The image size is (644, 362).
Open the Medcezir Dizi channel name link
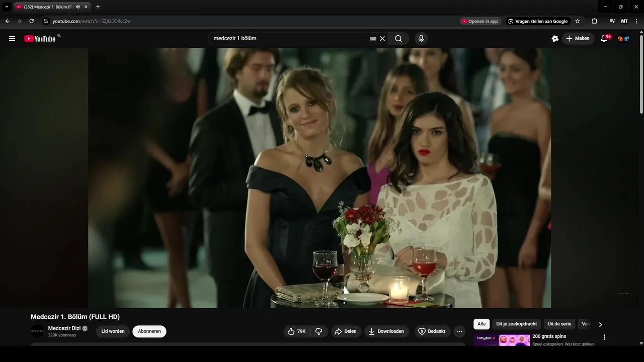point(64,328)
